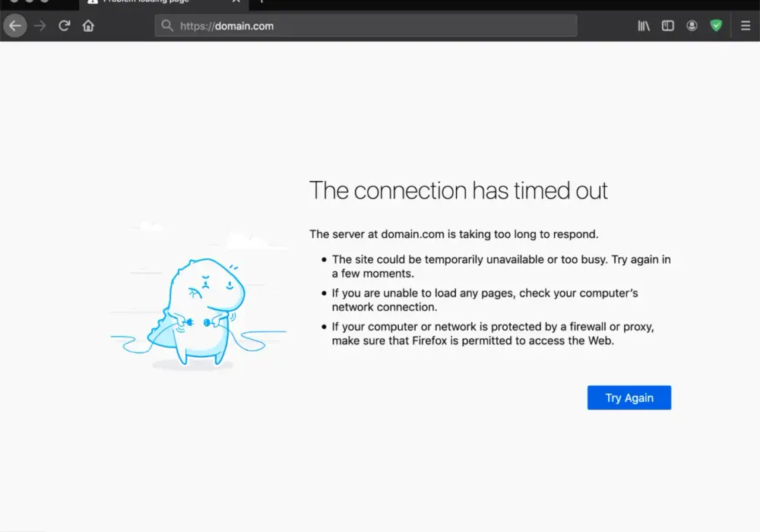Open the Library bookshelf icon
Screen dimensions: 760x532
[x=644, y=26]
